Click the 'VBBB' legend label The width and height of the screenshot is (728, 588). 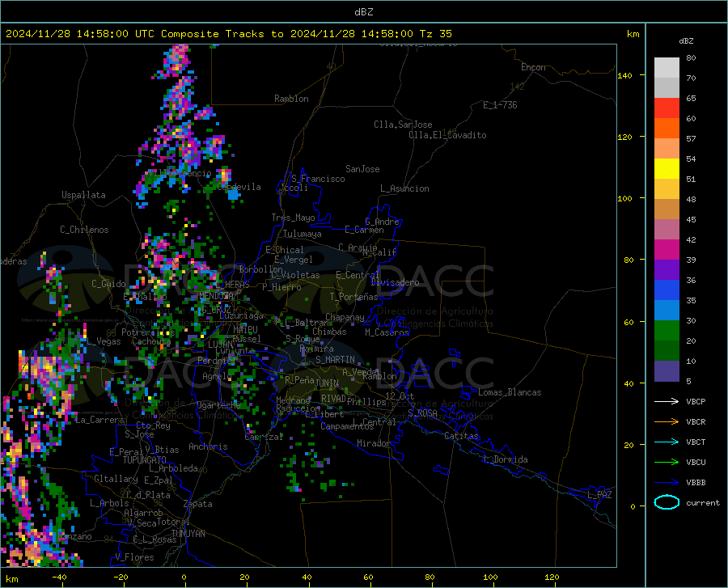pyautogui.click(x=696, y=483)
